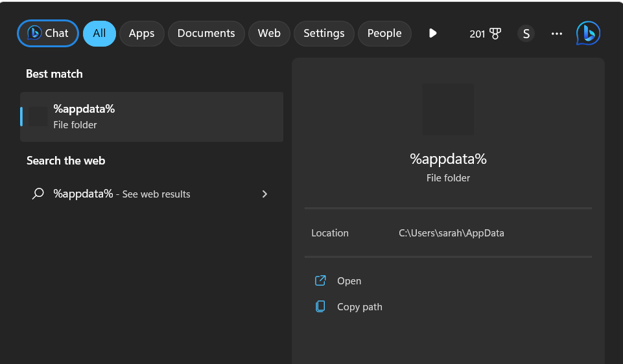
Task: Select the %appdata% File folder best match
Action: tap(152, 117)
